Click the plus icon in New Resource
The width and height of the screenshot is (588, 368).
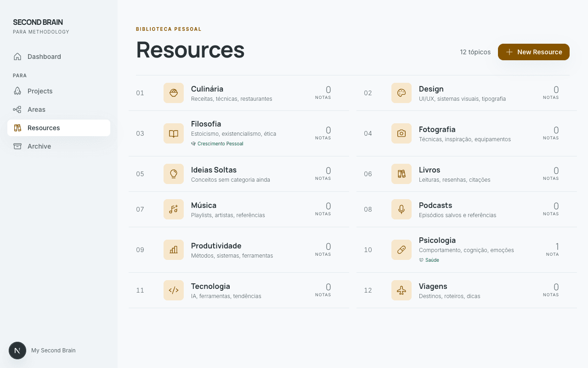click(x=509, y=52)
